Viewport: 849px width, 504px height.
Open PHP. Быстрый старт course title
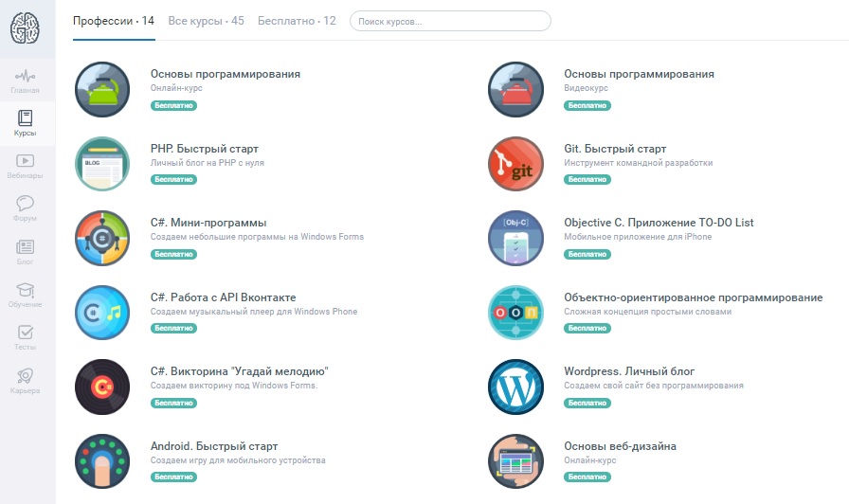[204, 149]
